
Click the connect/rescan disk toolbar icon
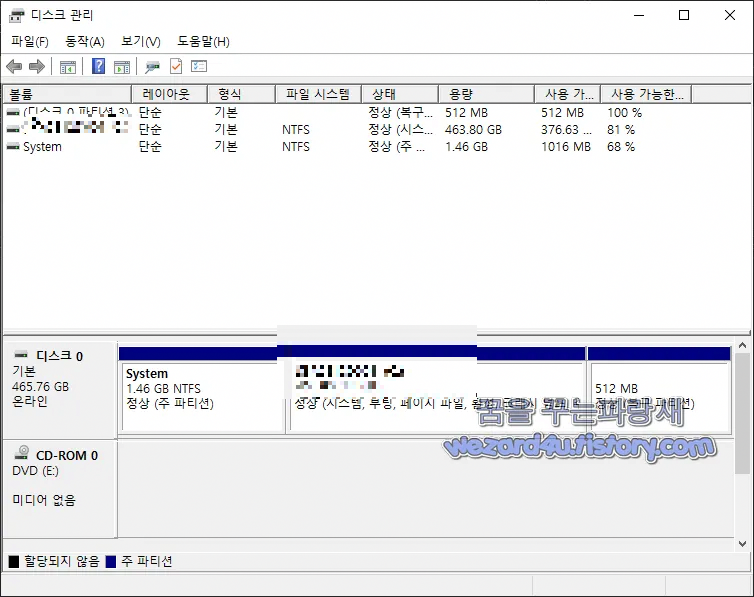(x=152, y=67)
